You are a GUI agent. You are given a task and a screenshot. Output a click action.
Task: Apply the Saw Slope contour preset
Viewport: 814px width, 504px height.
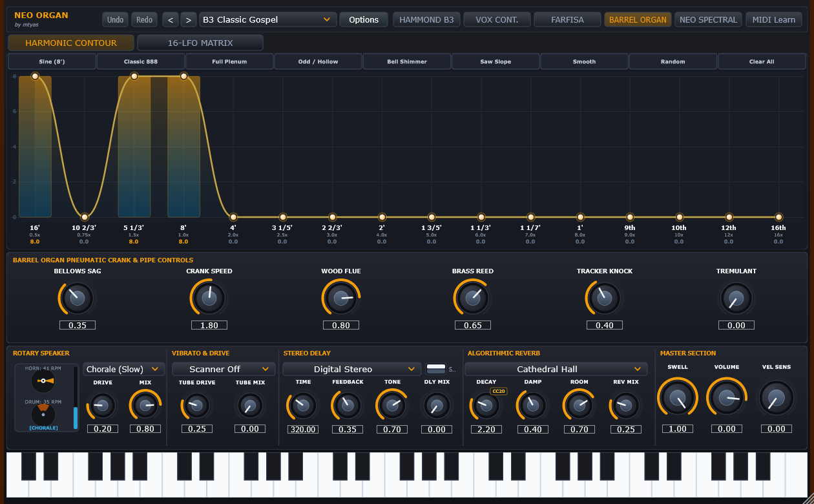coord(496,61)
